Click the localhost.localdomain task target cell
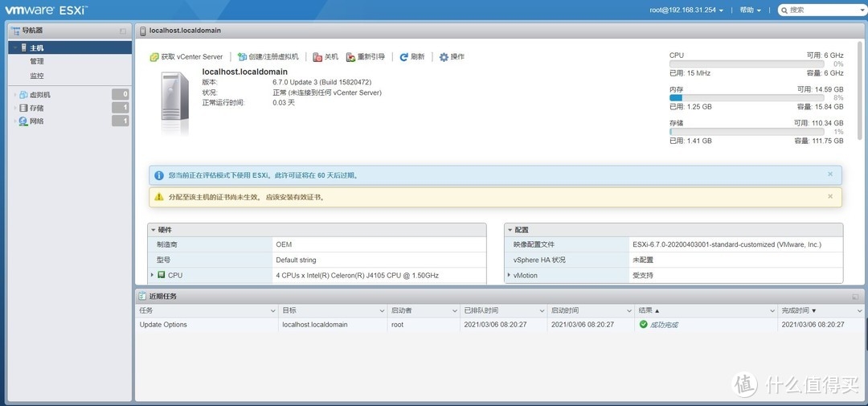 click(315, 325)
